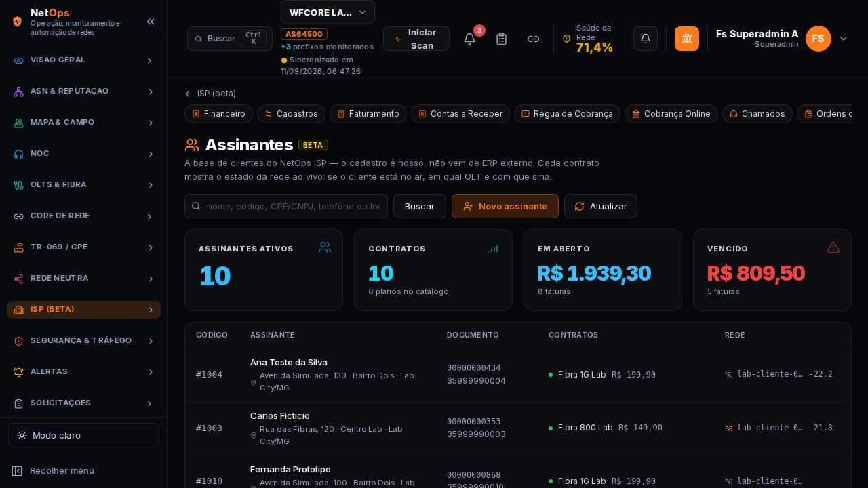
Task: Click the Alertas bell icon in sidebar
Action: tap(19, 372)
